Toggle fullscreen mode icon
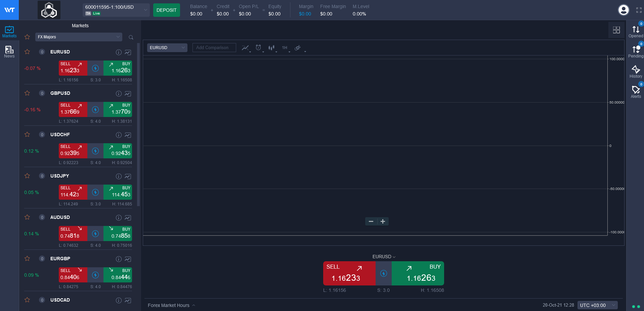644x311 pixels. [x=639, y=10]
